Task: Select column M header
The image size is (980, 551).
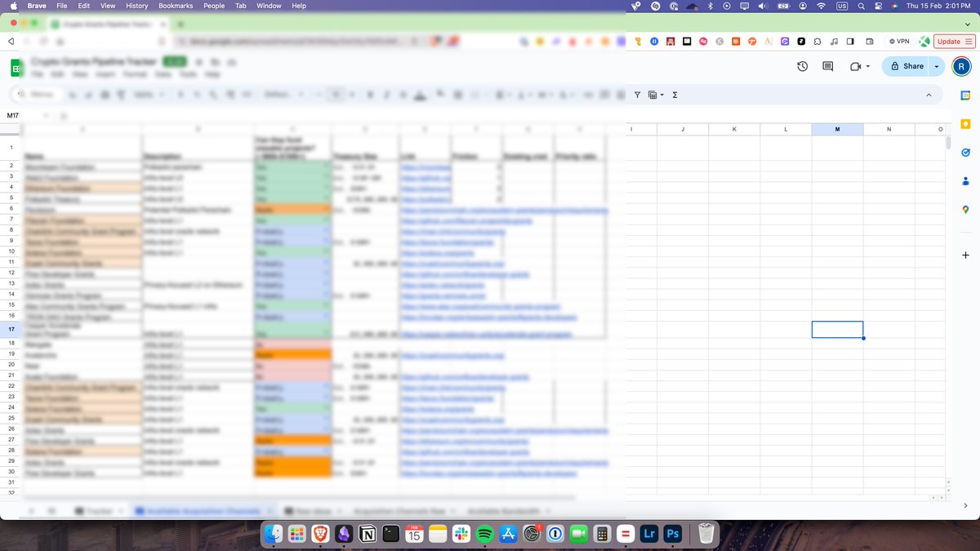Action: click(837, 129)
